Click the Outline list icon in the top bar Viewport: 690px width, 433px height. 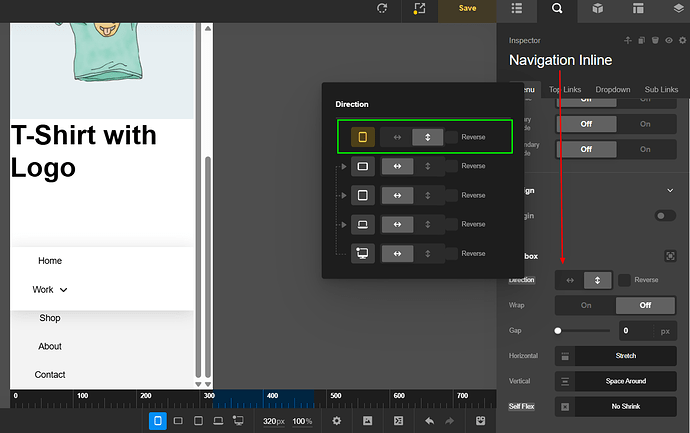coord(516,9)
